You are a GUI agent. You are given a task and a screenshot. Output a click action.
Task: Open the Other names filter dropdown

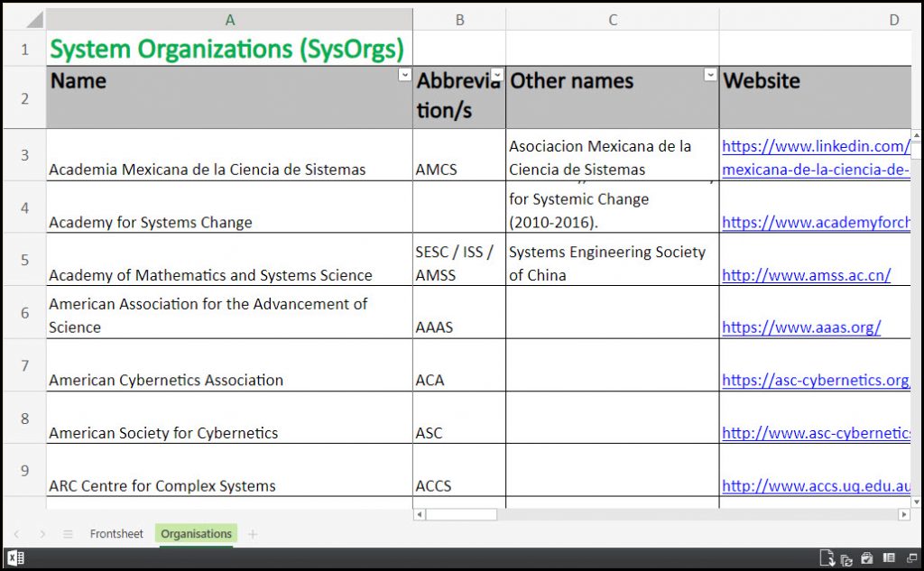point(710,76)
